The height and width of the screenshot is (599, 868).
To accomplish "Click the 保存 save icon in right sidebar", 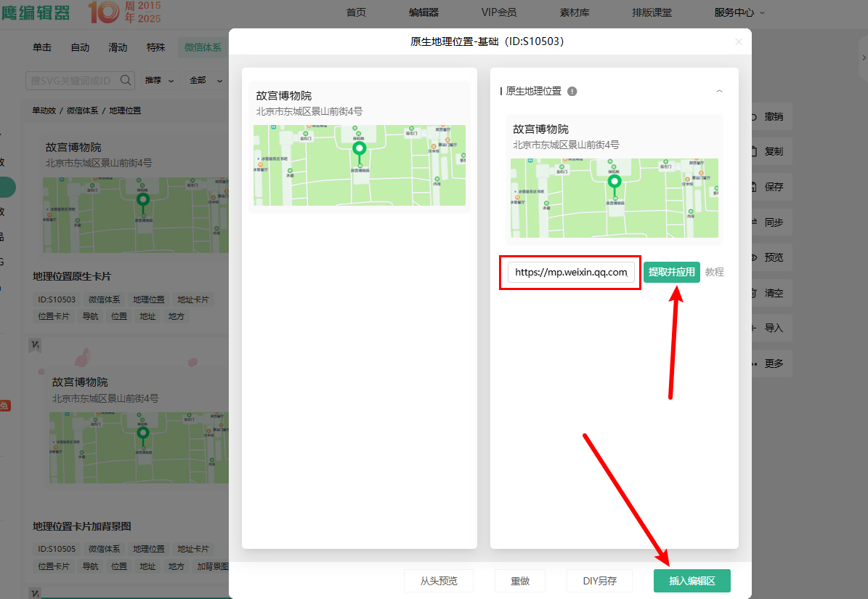I will coord(754,187).
